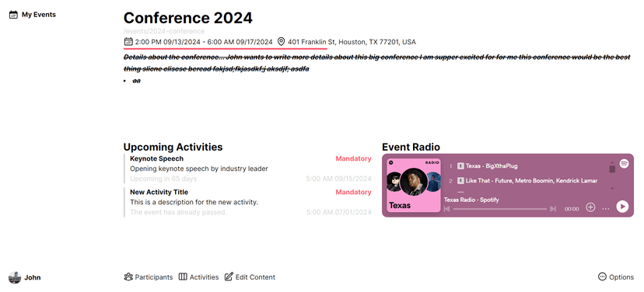Click the Spotify logo in the radio player

click(x=624, y=163)
